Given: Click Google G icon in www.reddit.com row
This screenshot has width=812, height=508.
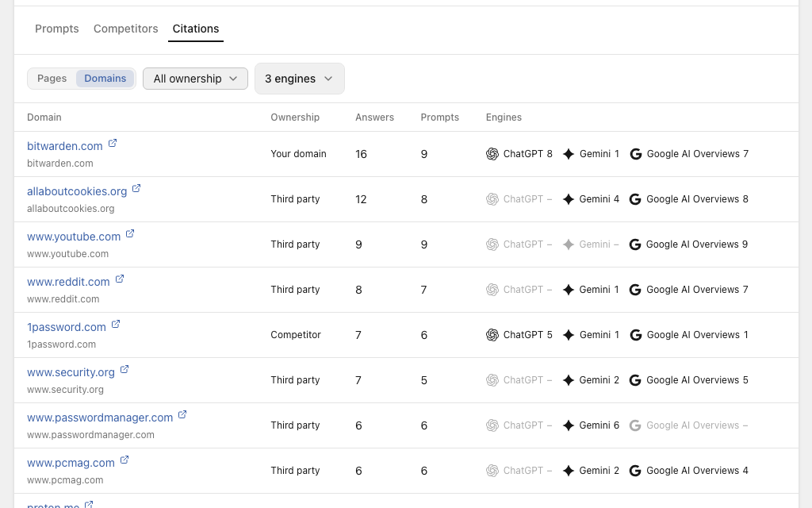Looking at the screenshot, I should [x=635, y=289].
